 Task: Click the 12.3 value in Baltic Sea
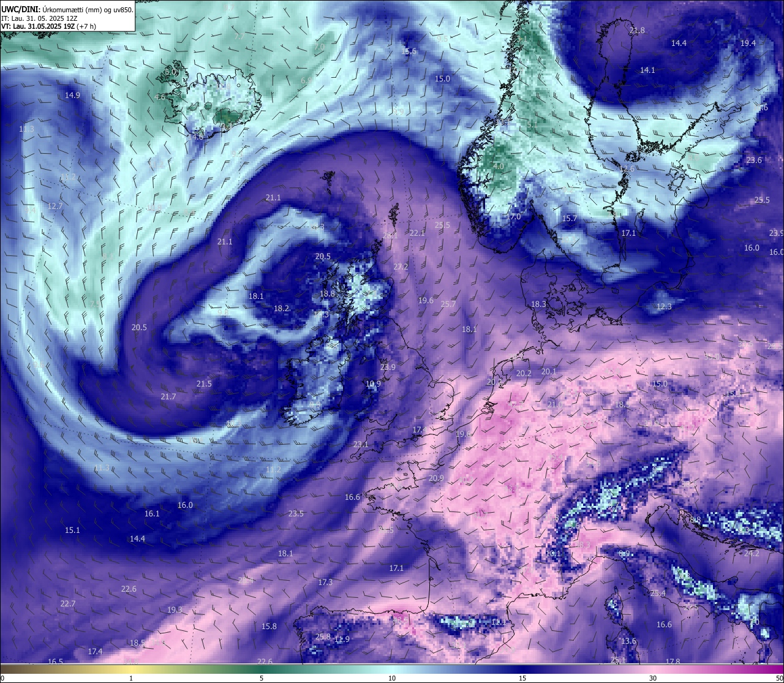coord(664,307)
